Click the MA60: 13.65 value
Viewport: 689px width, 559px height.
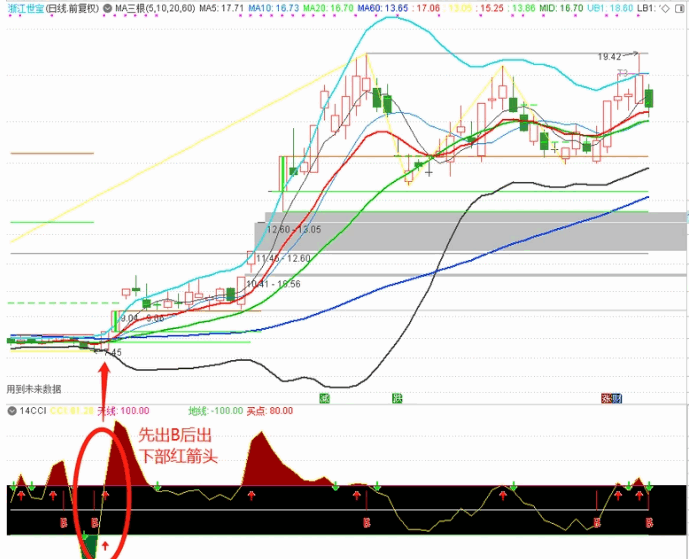pyautogui.click(x=383, y=8)
